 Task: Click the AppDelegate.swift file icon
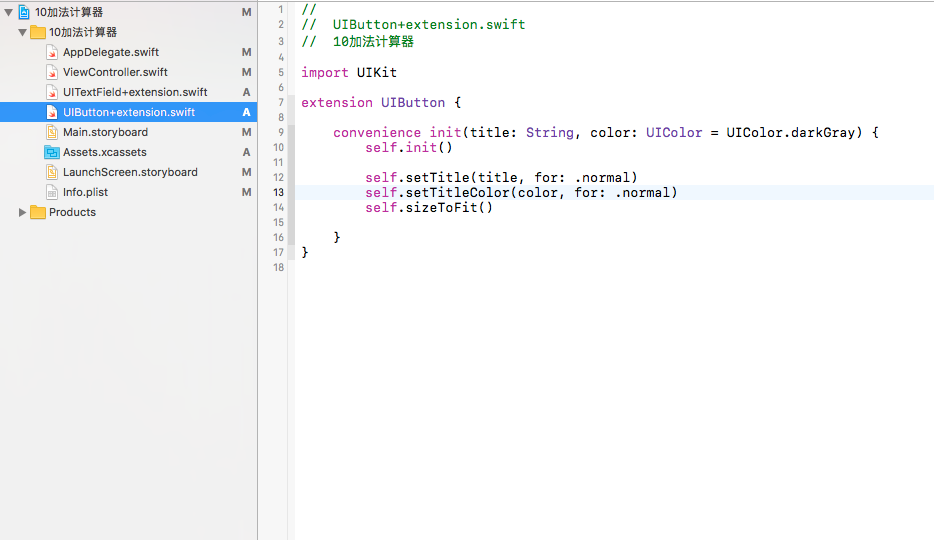pyautogui.click(x=52, y=52)
